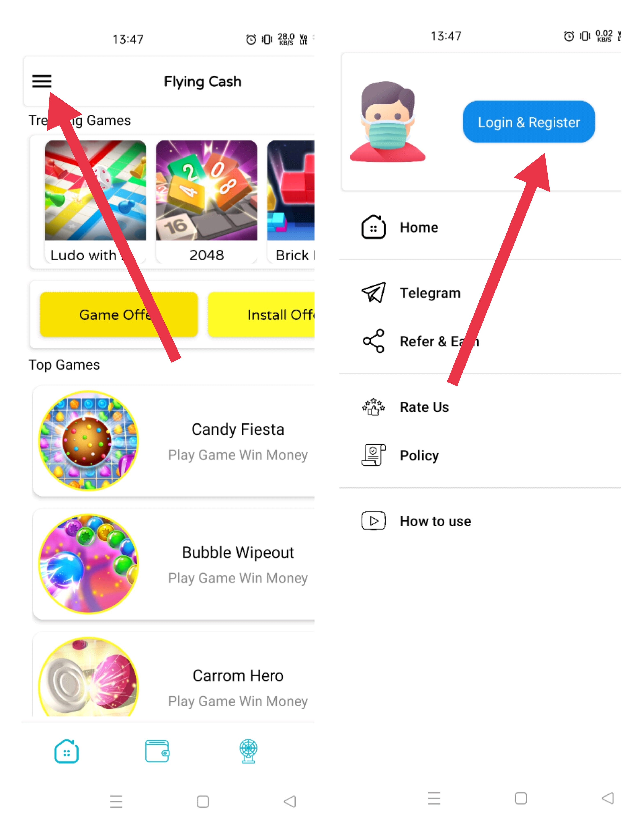Click the Telegram paper plane icon
637x840 pixels.
click(x=373, y=292)
